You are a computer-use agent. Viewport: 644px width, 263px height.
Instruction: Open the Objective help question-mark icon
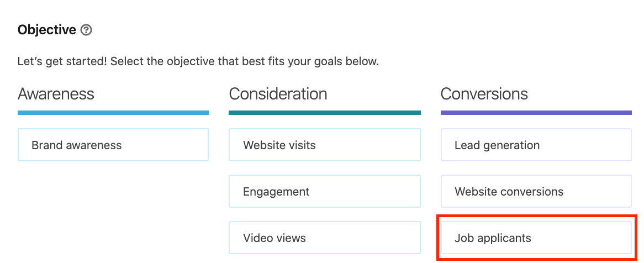click(x=86, y=30)
